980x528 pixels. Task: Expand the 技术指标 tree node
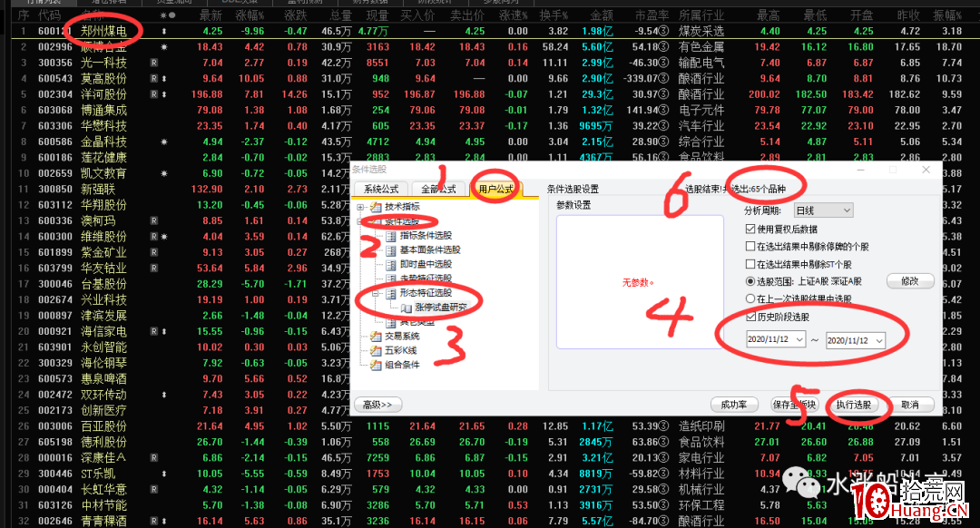pos(360,207)
